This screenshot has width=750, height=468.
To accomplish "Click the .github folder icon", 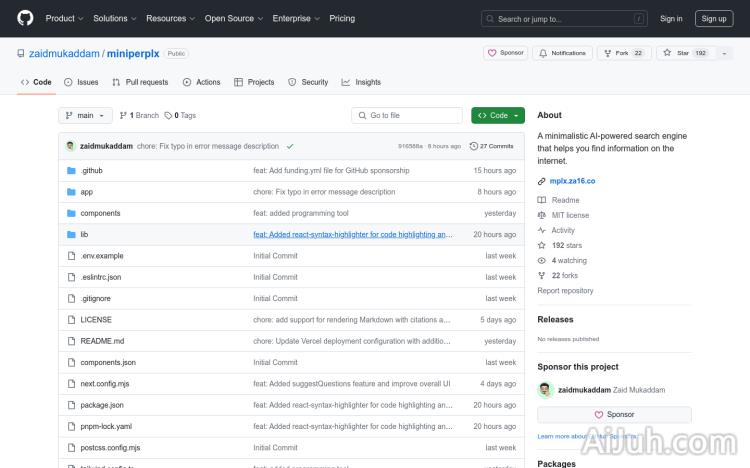I will coord(71,171).
